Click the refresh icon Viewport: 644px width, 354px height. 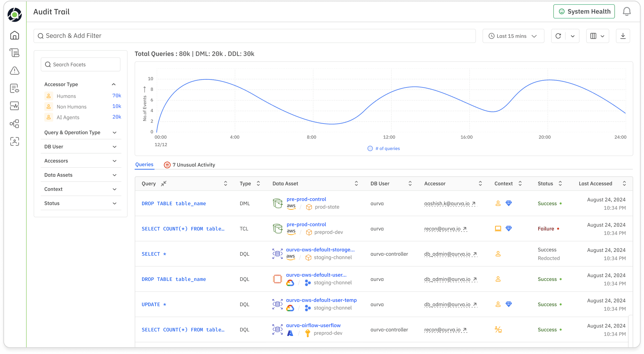558,36
